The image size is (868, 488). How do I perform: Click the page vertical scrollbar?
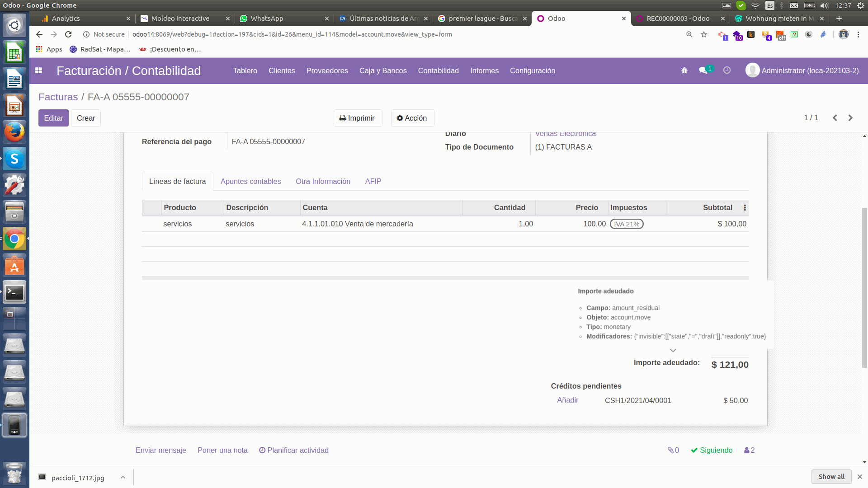pos(864,288)
